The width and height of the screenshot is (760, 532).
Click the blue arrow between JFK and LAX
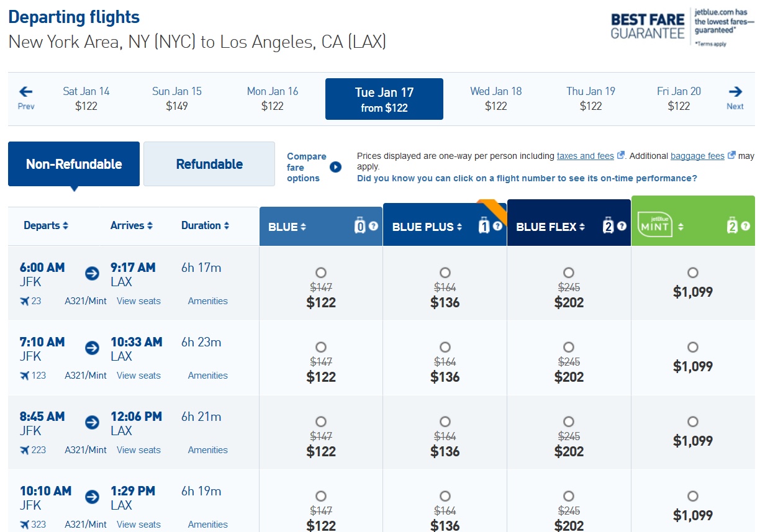pyautogui.click(x=91, y=273)
